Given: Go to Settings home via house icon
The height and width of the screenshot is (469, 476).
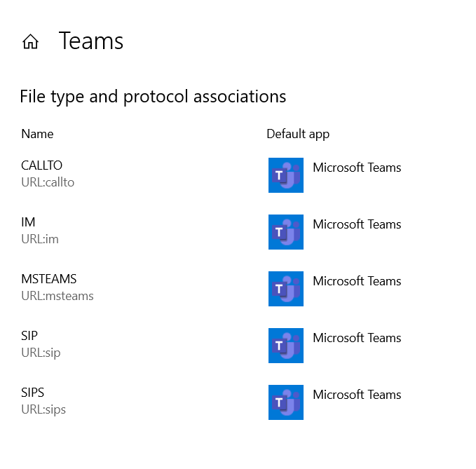Looking at the screenshot, I should [30, 41].
